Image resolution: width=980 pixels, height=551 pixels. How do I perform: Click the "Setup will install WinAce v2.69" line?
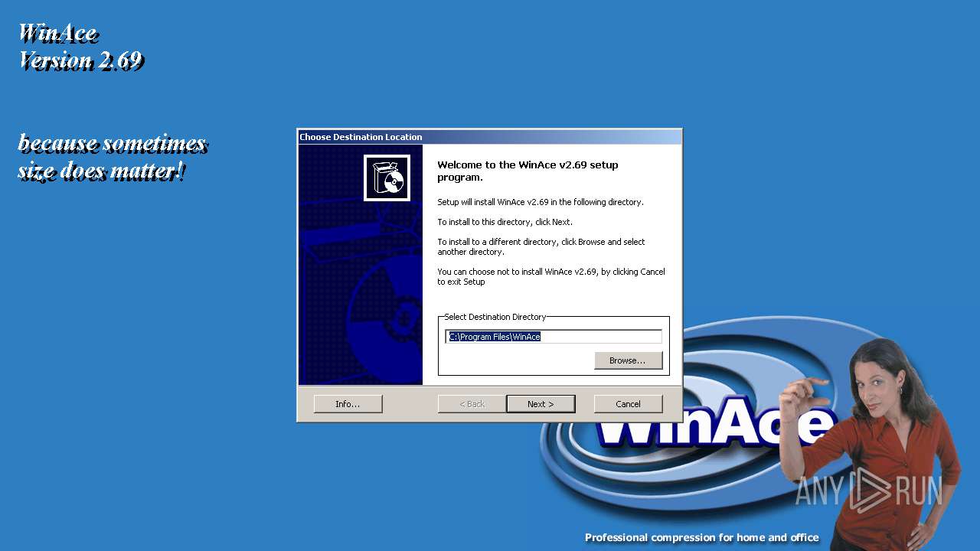pos(541,202)
